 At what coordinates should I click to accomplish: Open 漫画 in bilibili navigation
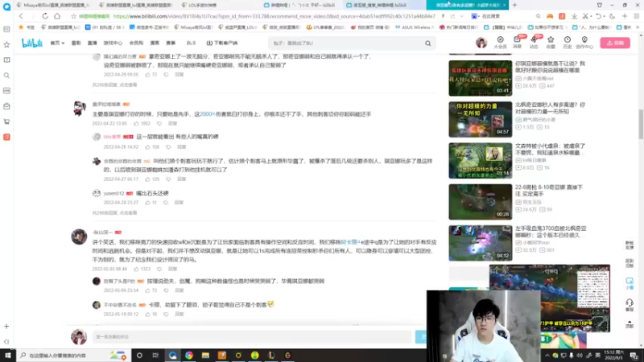click(155, 43)
